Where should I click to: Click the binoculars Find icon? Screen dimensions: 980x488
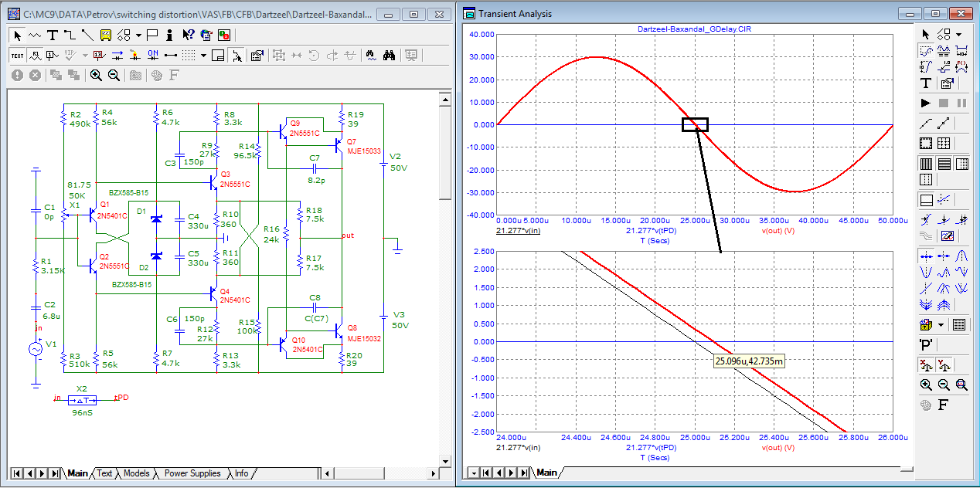[x=390, y=55]
